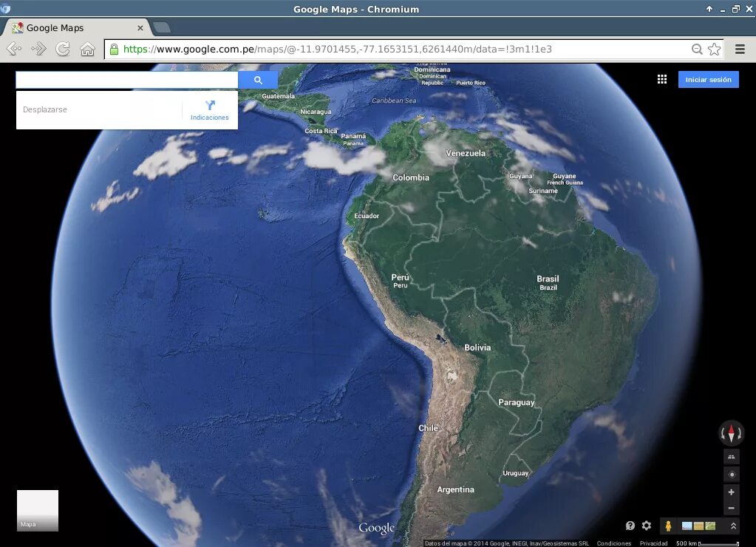
Task: Go back using the browser back arrow
Action: coord(14,49)
